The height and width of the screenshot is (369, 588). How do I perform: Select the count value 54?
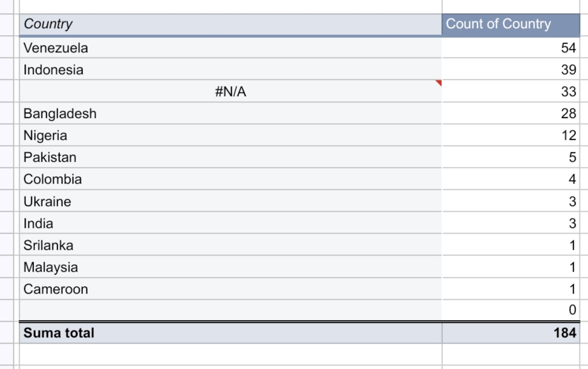click(511, 48)
